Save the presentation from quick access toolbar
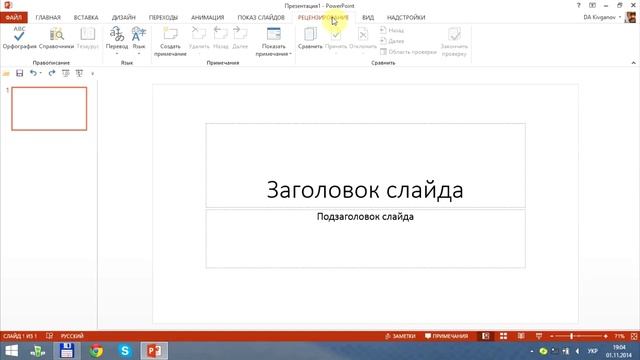 click(x=19, y=73)
